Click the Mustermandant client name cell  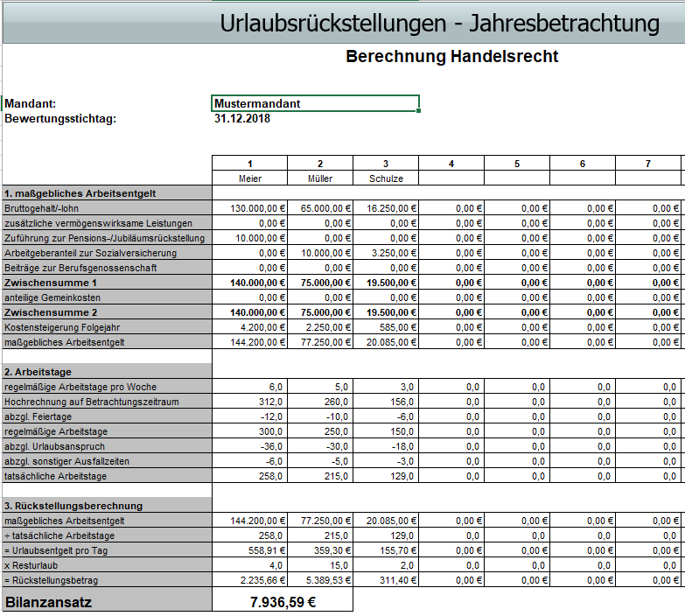pyautogui.click(x=315, y=103)
